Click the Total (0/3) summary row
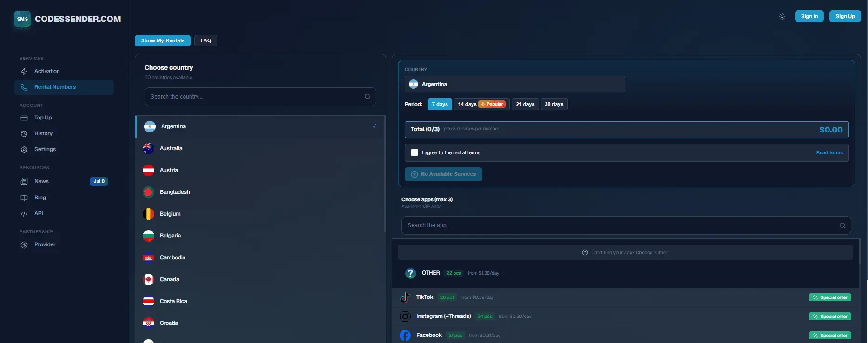Screen dimensions: 868x343 pyautogui.click(x=626, y=130)
